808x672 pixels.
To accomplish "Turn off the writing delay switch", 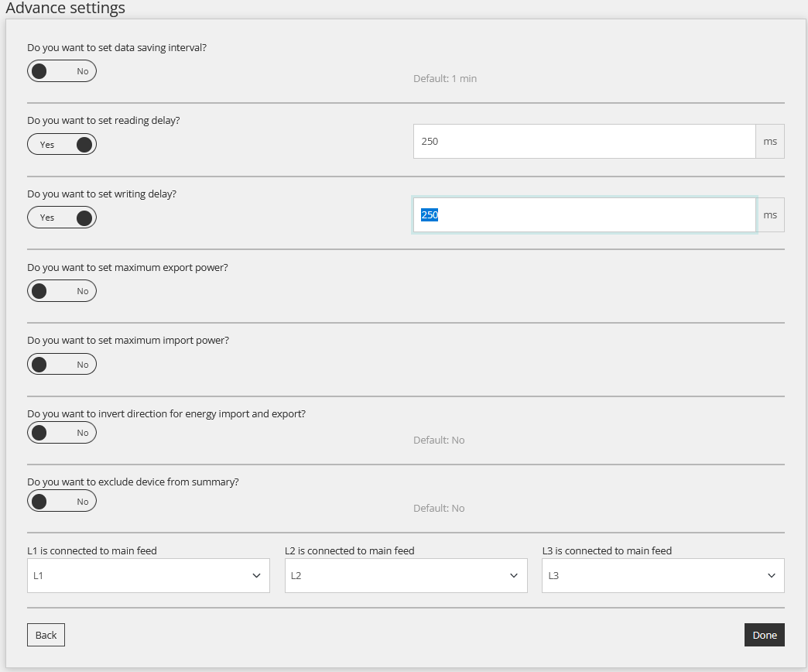I will [62, 218].
